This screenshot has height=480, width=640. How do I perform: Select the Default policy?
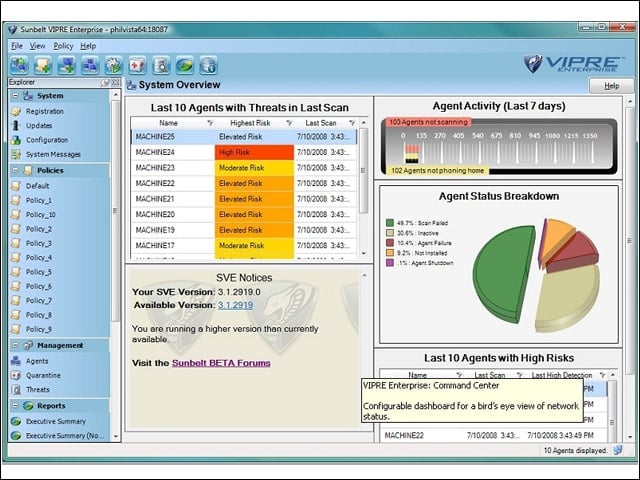click(37, 186)
